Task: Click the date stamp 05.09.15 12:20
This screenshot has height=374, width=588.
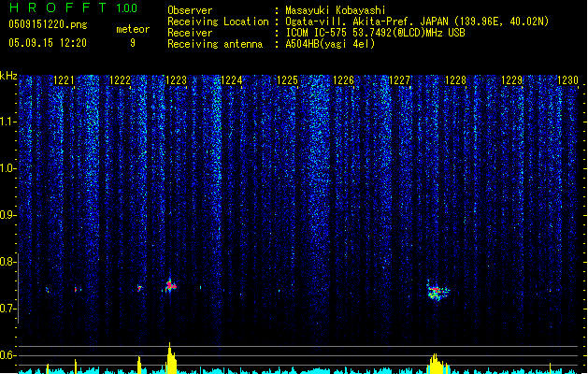Action: pos(48,43)
